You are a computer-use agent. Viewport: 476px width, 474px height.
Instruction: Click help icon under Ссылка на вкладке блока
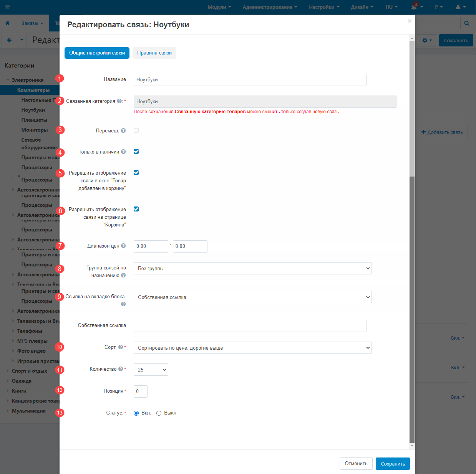coord(123,304)
